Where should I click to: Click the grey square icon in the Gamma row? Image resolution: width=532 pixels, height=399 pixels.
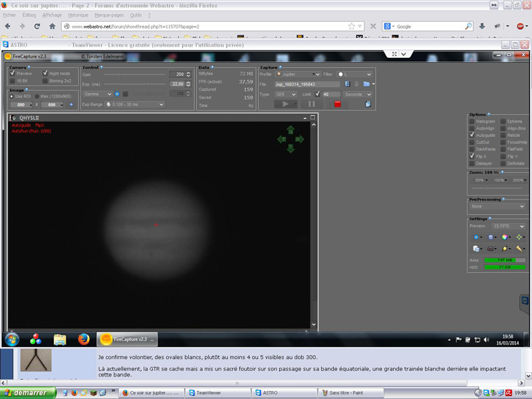point(125,94)
